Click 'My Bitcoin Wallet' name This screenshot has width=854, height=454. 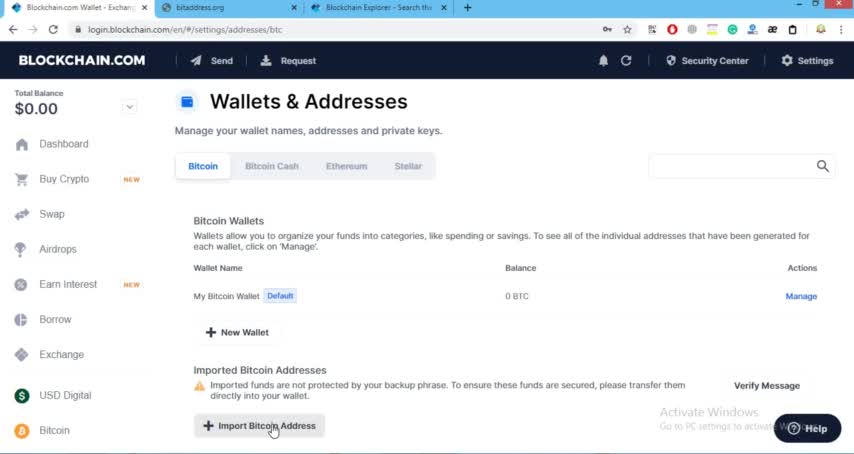click(x=226, y=296)
